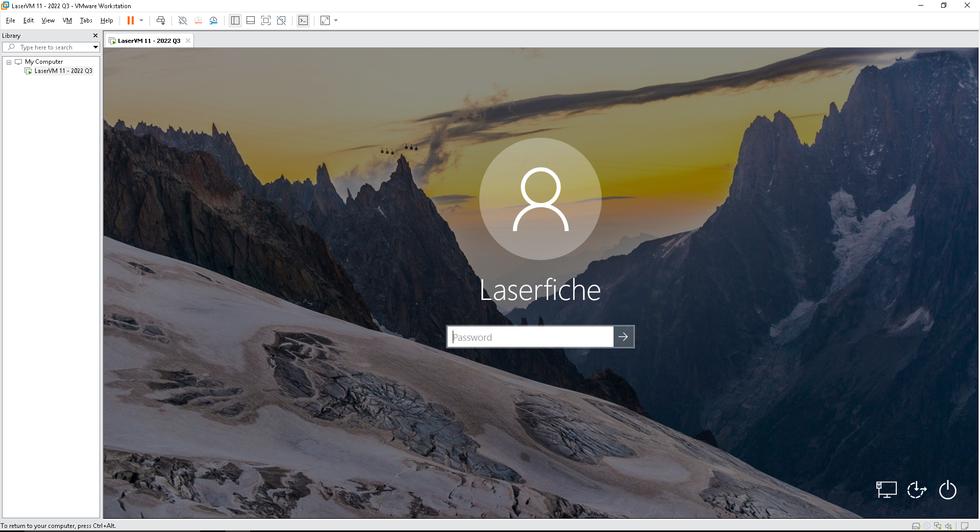This screenshot has height=532, width=980.
Task: Select the LaserVM 11 - 2022 Q3 tab
Action: [149, 41]
